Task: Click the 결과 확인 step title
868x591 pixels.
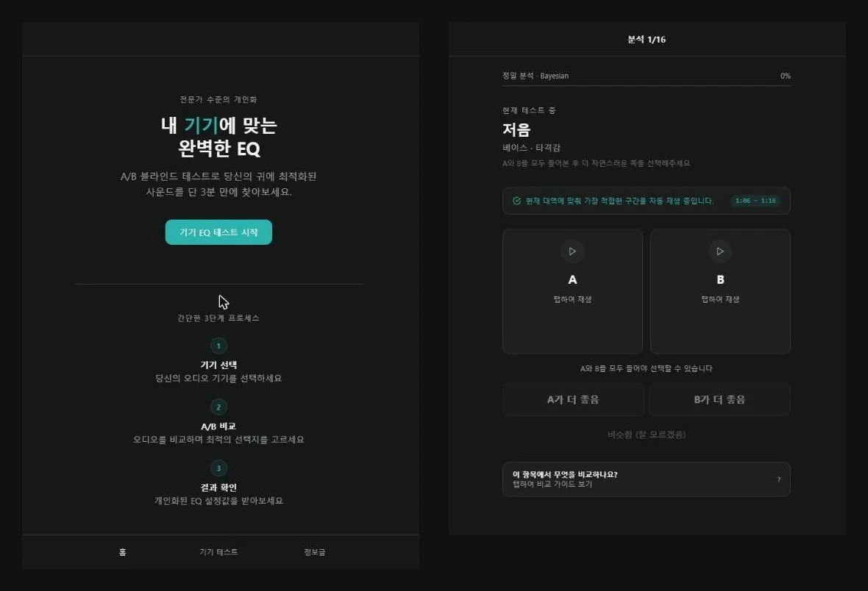Action: tap(218, 487)
